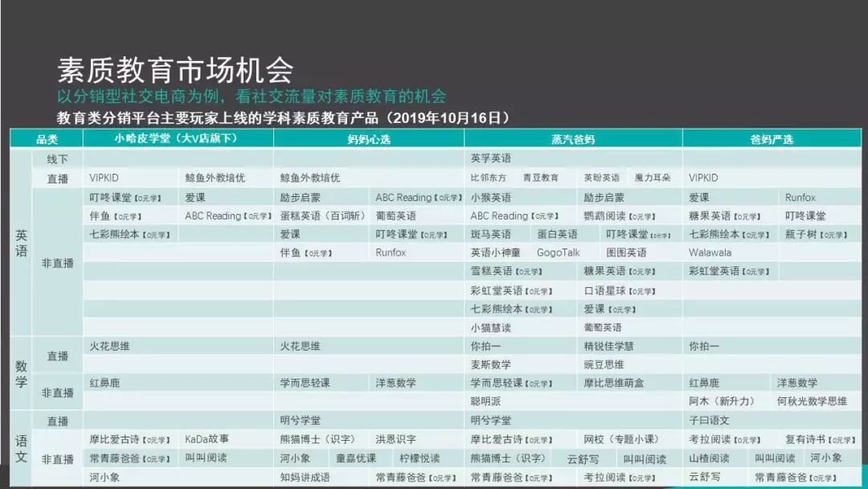
Task: Click the 斑马英语 cell
Action: pos(491,234)
